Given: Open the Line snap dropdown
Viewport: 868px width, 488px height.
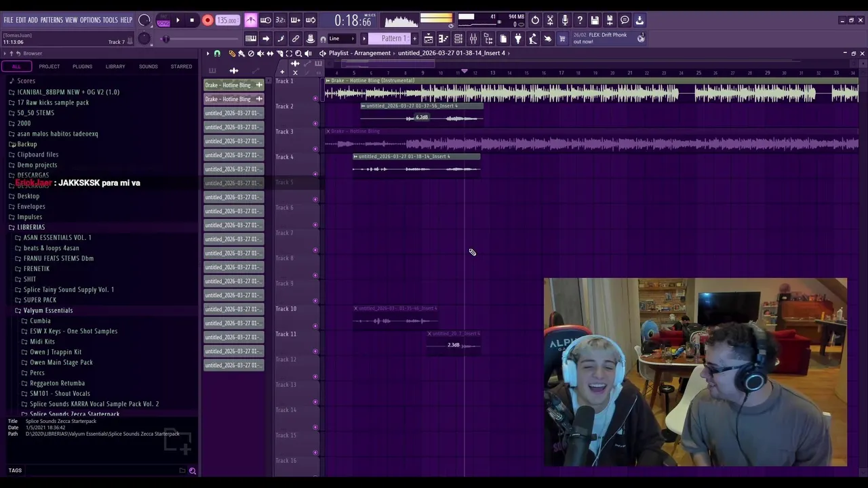Looking at the screenshot, I should (x=343, y=39).
